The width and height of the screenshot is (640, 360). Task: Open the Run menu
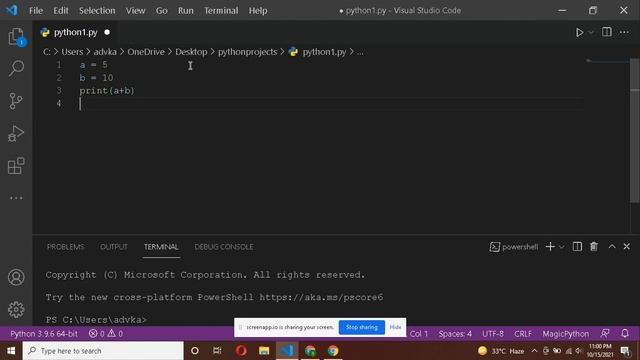click(x=186, y=11)
